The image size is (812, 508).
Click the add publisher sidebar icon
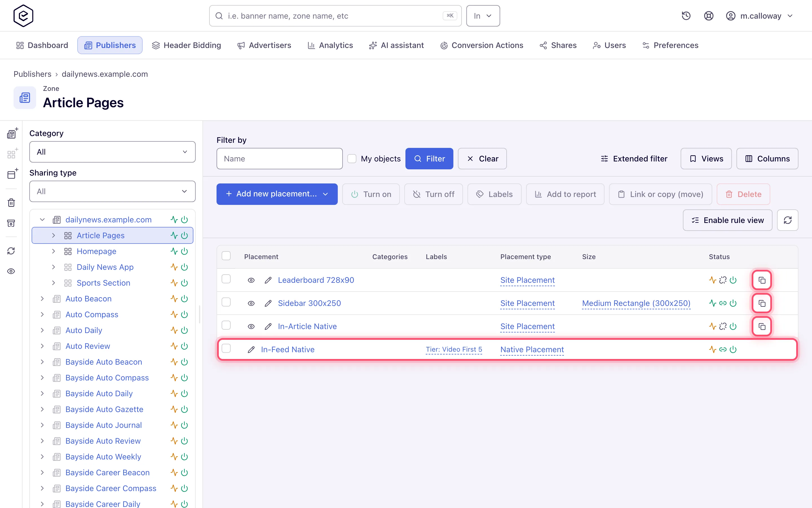click(12, 133)
